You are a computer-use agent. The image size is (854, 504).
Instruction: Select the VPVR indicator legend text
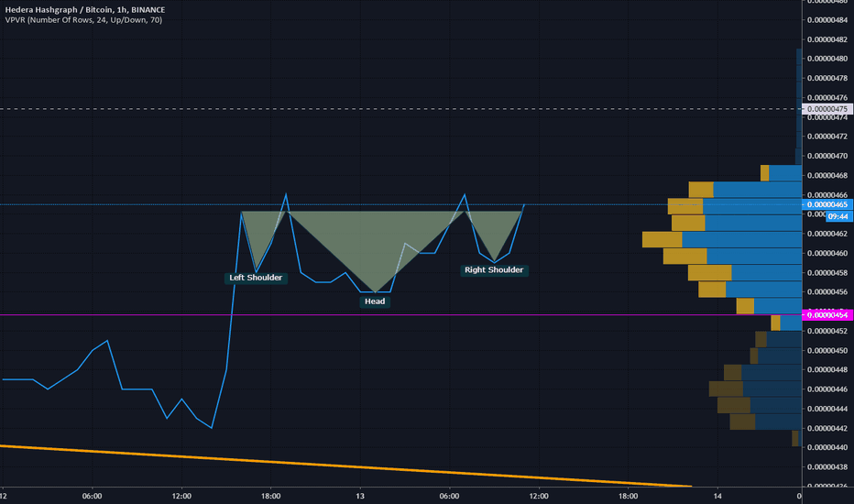pyautogui.click(x=84, y=20)
